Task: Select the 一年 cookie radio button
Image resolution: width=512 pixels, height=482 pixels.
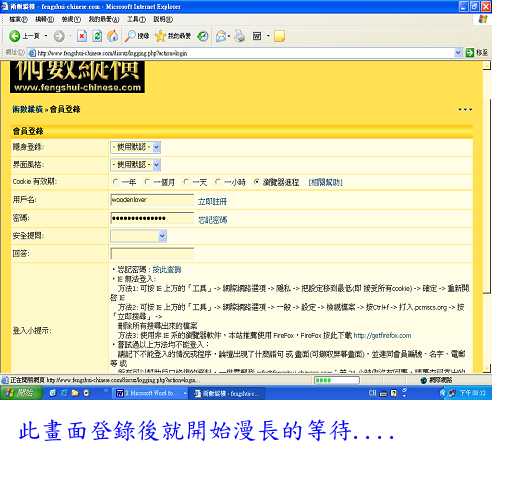Action: point(116,182)
